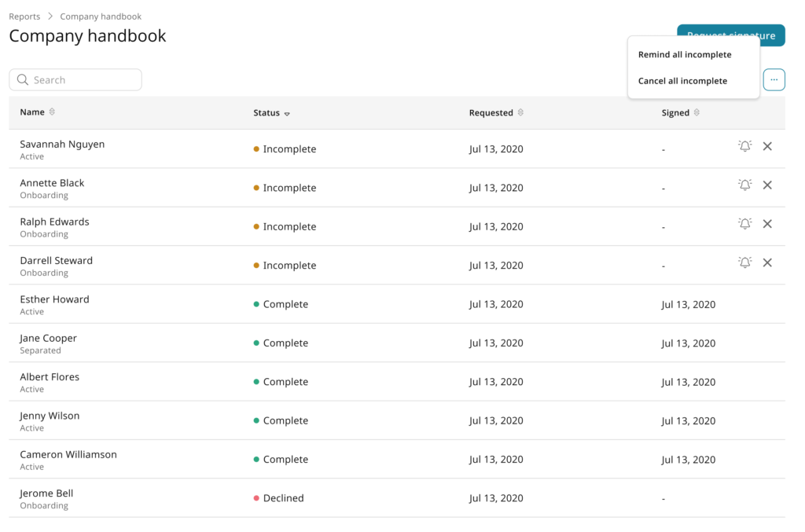Click Complete status for Esther Howard
The height and width of the screenshot is (532, 805).
pyautogui.click(x=281, y=304)
